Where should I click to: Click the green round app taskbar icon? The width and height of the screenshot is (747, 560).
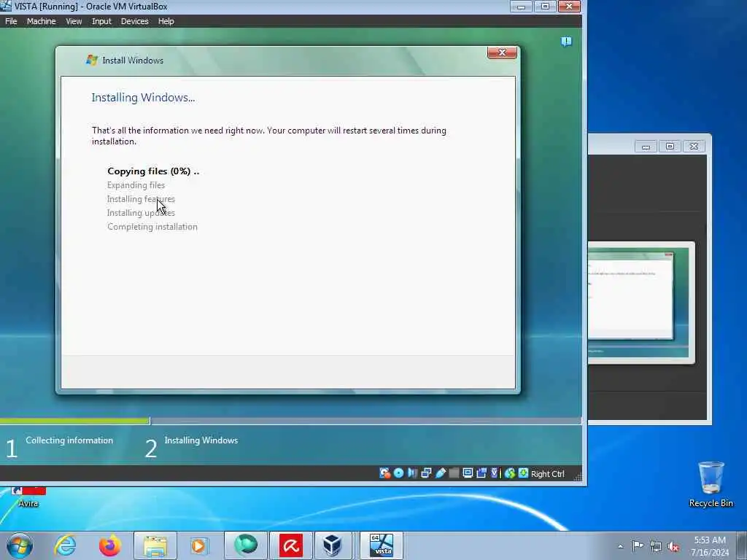coord(245,545)
